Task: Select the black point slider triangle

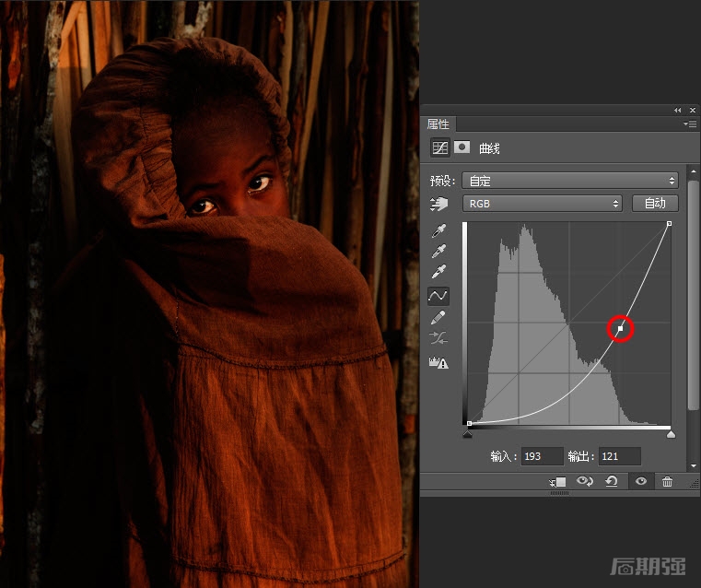Action: pyautogui.click(x=468, y=434)
